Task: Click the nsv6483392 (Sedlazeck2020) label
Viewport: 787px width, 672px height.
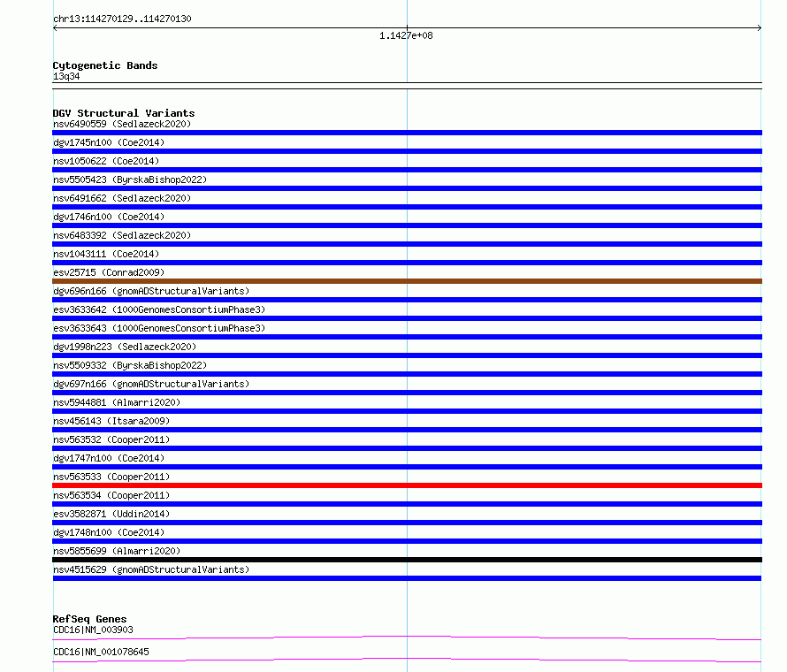Action: (x=122, y=235)
